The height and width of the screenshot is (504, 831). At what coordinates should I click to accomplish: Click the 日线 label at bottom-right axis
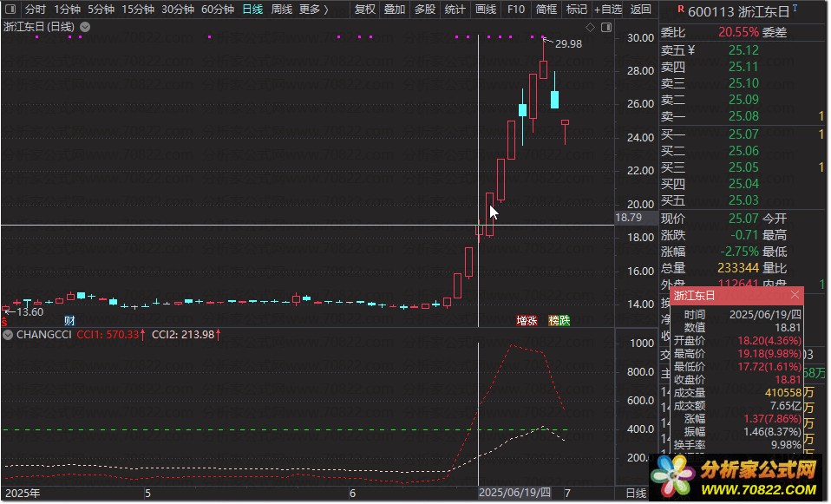[636, 494]
